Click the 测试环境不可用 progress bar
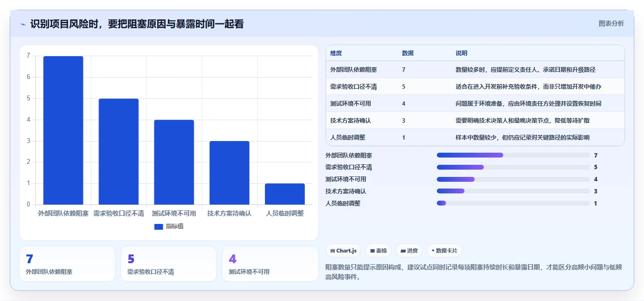Screen dimensions: 644x301 [513, 179]
